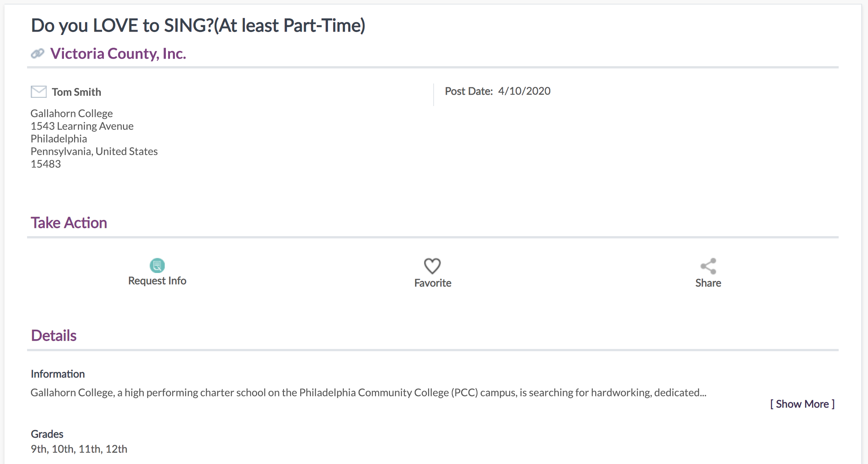Click the Tom Smith contact name
Image resolution: width=868 pixels, height=464 pixels.
click(76, 92)
